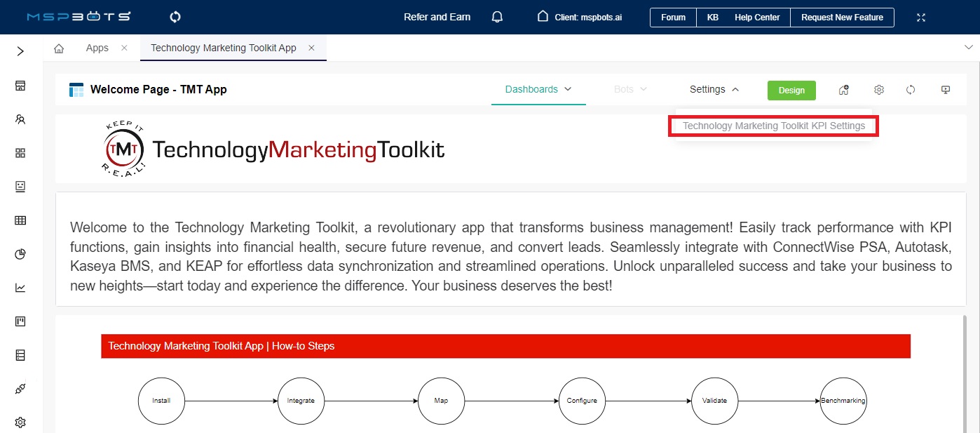Viewport: 980px width, 433px height.
Task: Click the Refer and Earn link
Action: (437, 16)
